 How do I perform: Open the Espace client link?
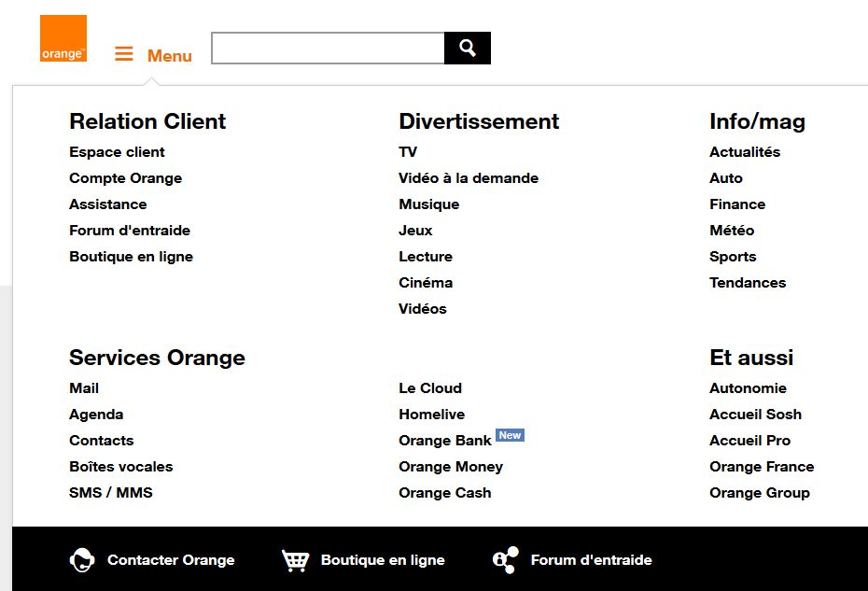(117, 151)
